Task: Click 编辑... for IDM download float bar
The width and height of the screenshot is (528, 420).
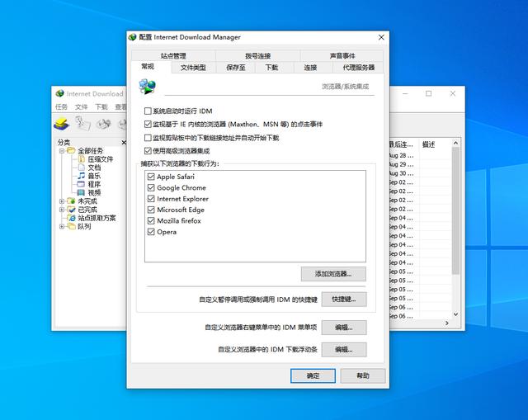Action: (x=344, y=350)
